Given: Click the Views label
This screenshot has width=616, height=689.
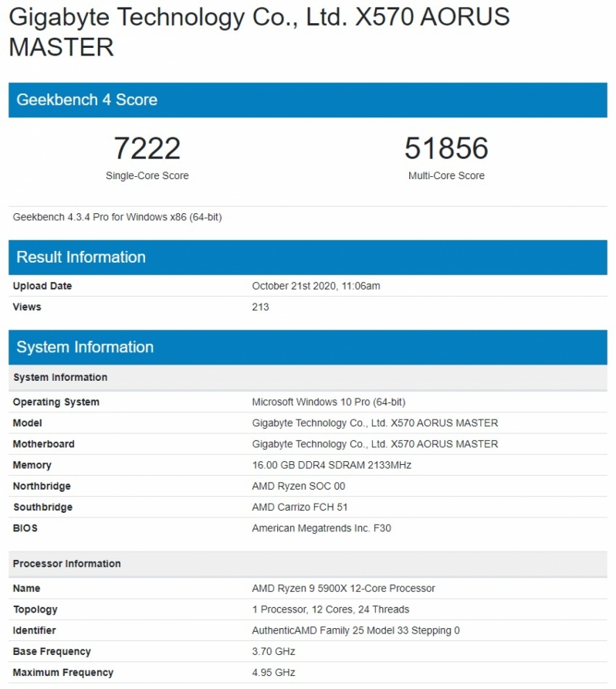Looking at the screenshot, I should point(27,307).
